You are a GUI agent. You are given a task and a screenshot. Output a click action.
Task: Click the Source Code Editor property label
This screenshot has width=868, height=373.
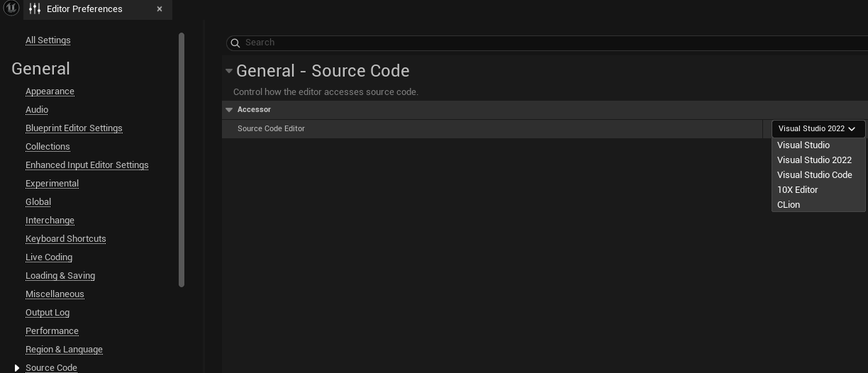point(271,129)
